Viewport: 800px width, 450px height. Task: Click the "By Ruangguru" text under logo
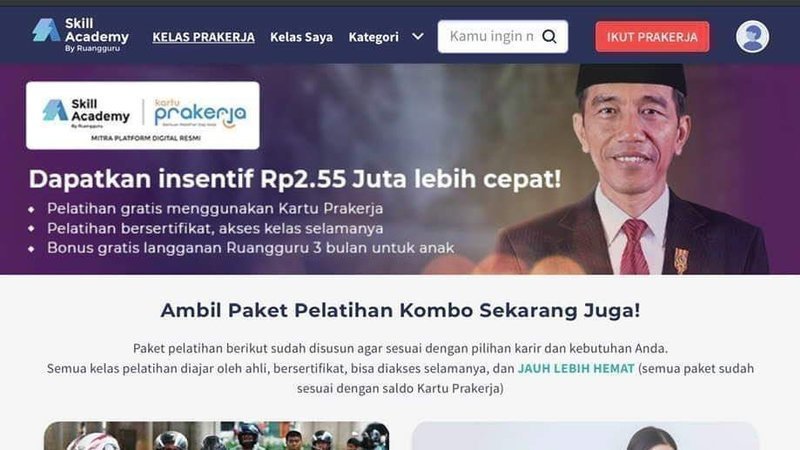tap(92, 48)
